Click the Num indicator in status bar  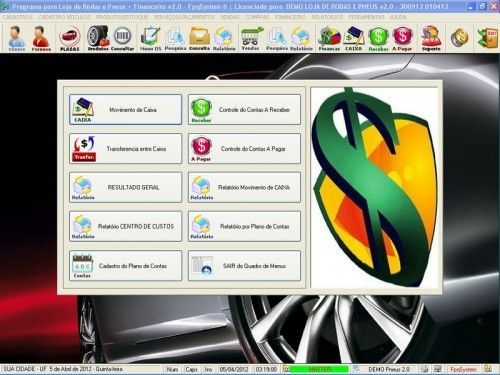pyautogui.click(x=172, y=369)
